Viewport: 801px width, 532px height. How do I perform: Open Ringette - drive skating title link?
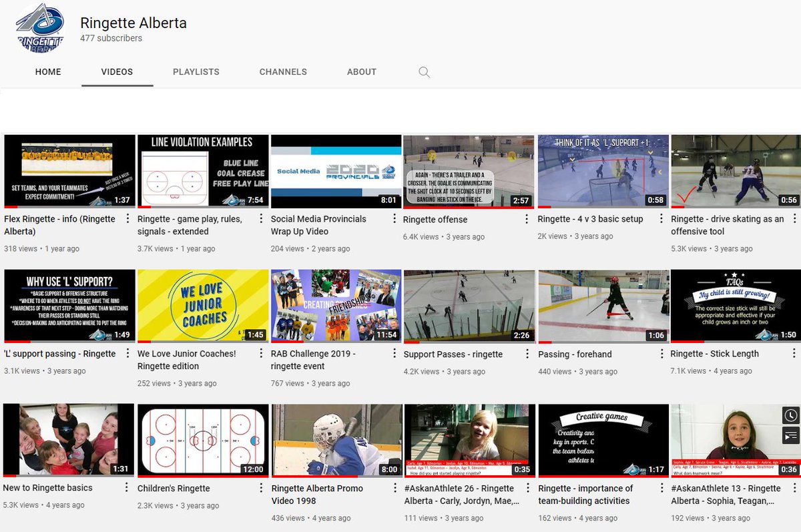[728, 225]
